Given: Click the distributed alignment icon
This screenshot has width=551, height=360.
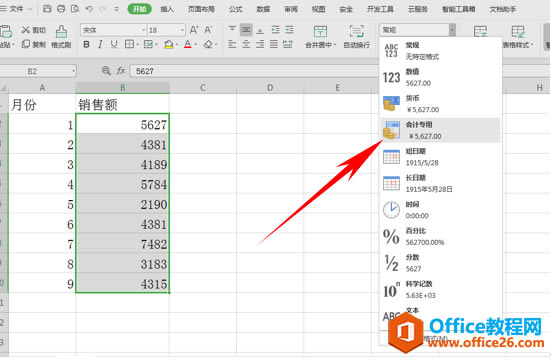Looking at the screenshot, I should pos(288,44).
